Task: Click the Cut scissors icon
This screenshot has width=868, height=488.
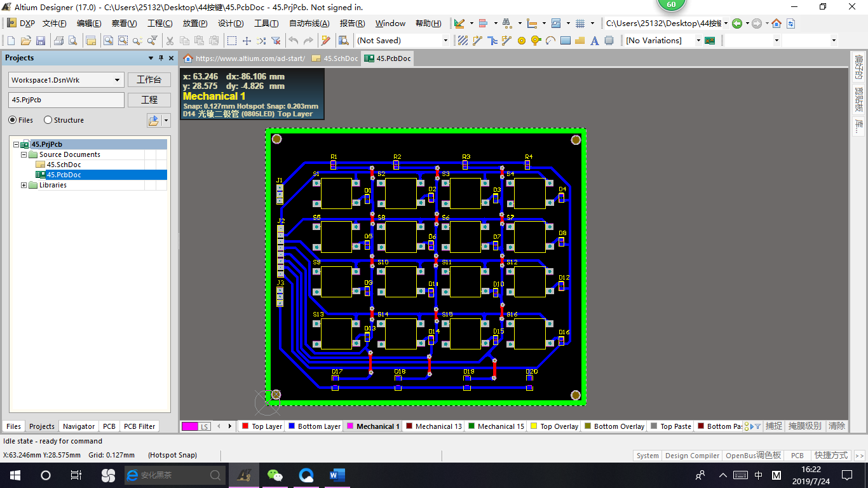Action: click(x=170, y=41)
